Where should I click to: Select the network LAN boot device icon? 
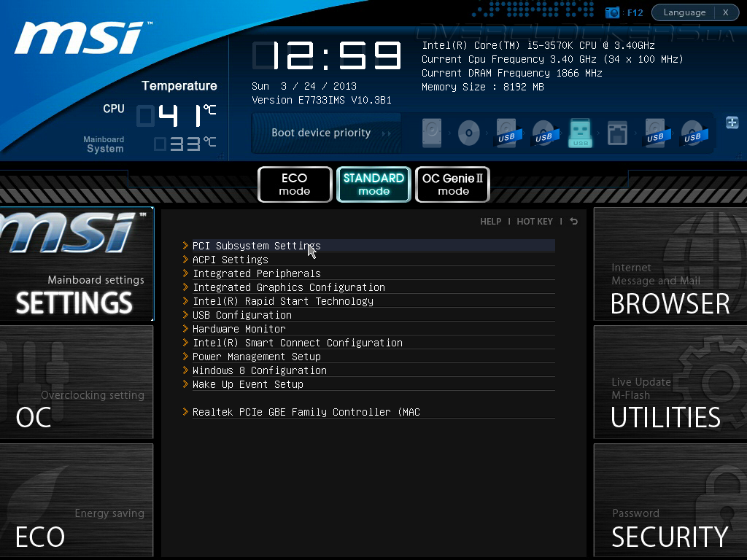pos(617,133)
